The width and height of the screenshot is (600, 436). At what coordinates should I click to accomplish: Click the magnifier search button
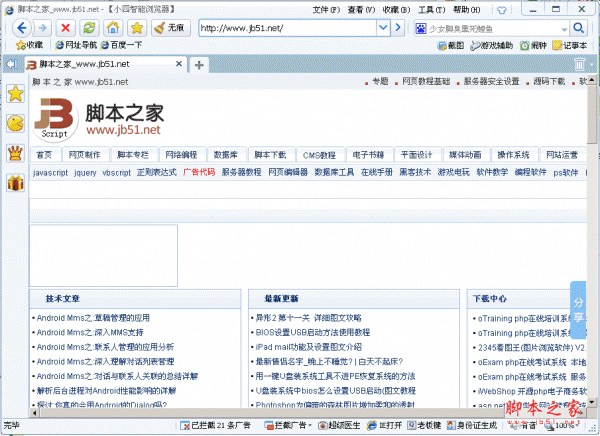point(579,28)
